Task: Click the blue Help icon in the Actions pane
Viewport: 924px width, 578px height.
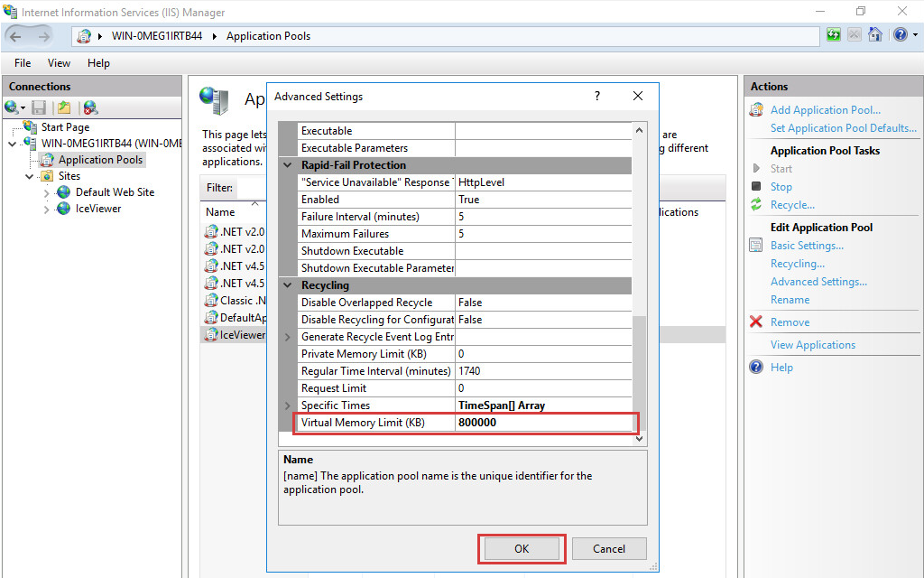Action: click(x=756, y=367)
